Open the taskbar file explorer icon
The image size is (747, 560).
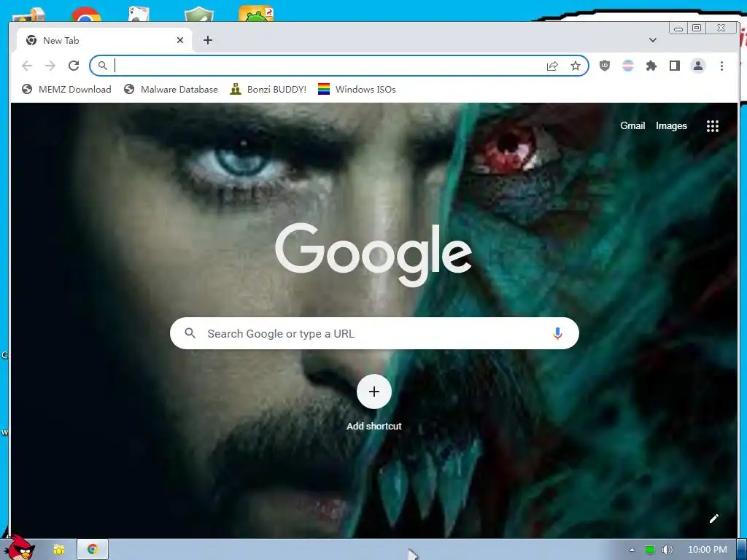(58, 550)
